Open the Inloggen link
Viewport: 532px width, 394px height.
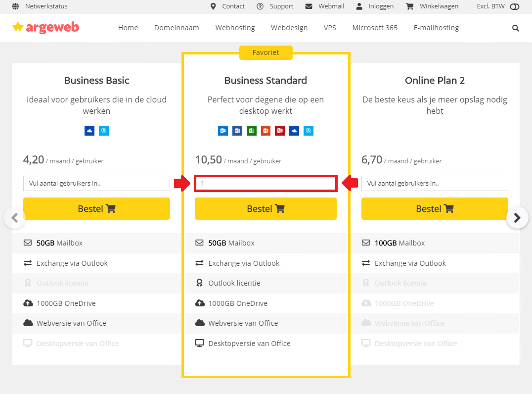tap(381, 6)
